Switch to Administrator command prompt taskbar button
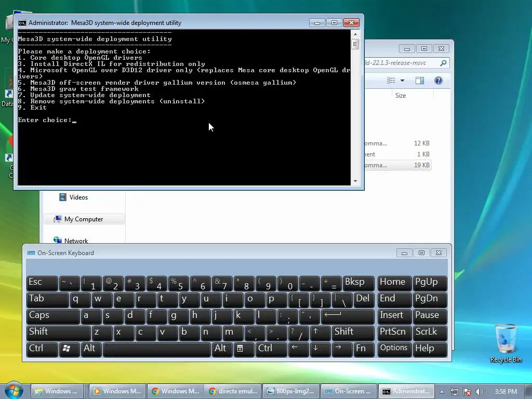 tap(406, 391)
